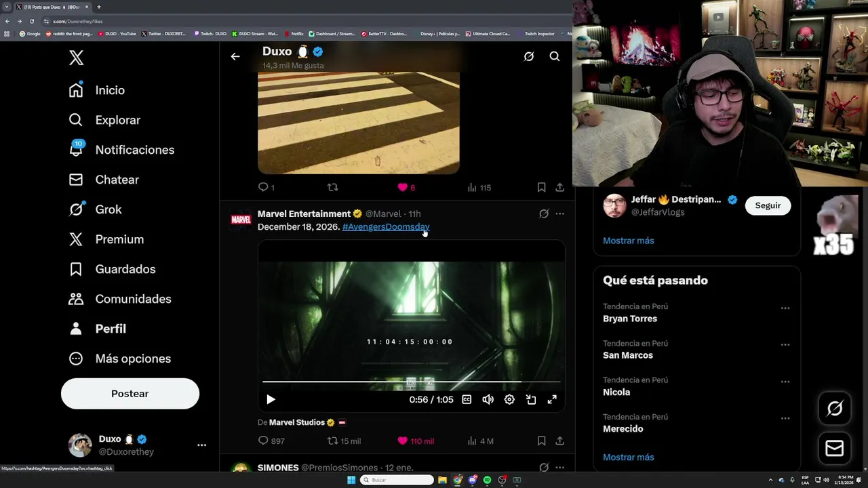
Task: Click Grok icon in profile header
Action: pyautogui.click(x=529, y=57)
